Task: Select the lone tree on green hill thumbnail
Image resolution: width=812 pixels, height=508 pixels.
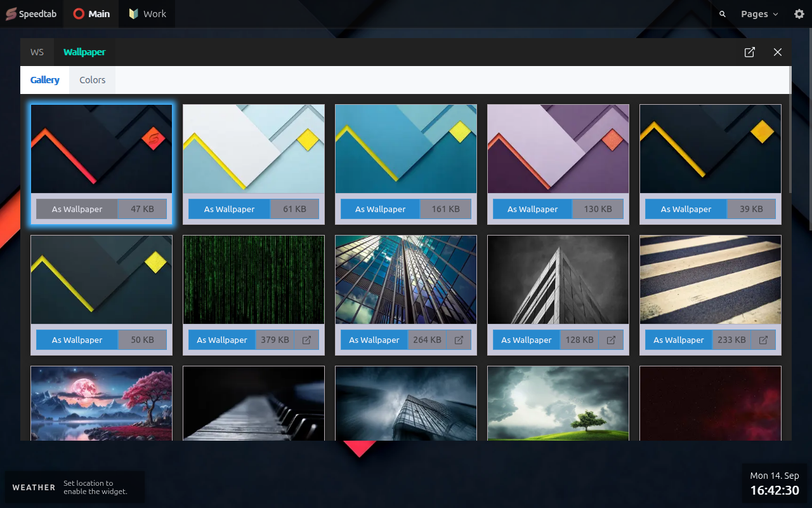Action: [x=558, y=403]
